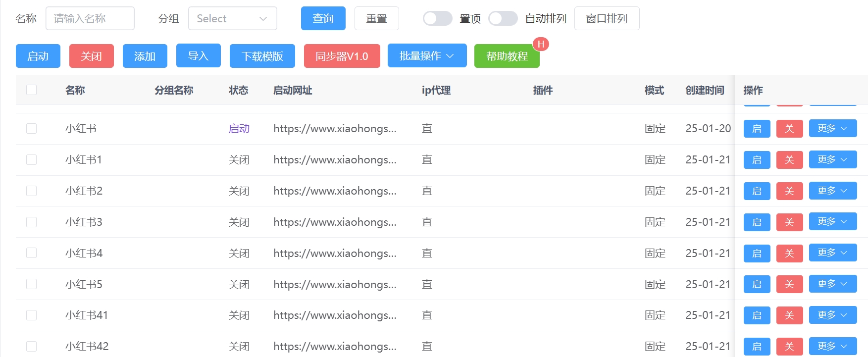Toggle the 自动排列 switch
Screen dimensions: 868x357
click(x=503, y=18)
